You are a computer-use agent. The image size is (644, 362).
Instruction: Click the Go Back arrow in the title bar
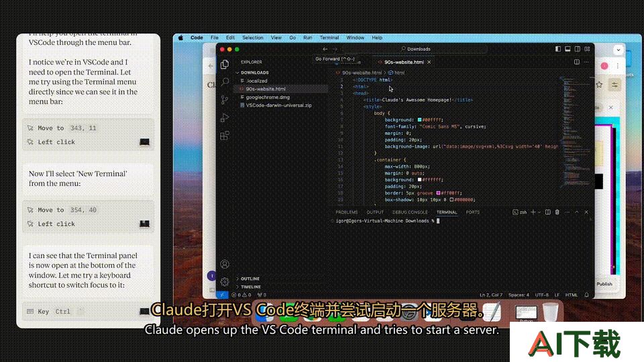tap(325, 49)
